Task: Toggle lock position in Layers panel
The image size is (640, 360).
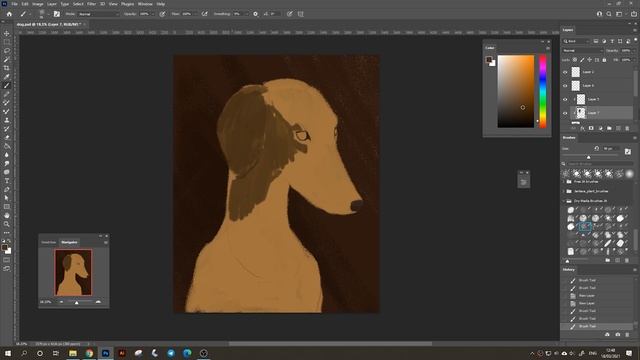Action: tap(589, 60)
